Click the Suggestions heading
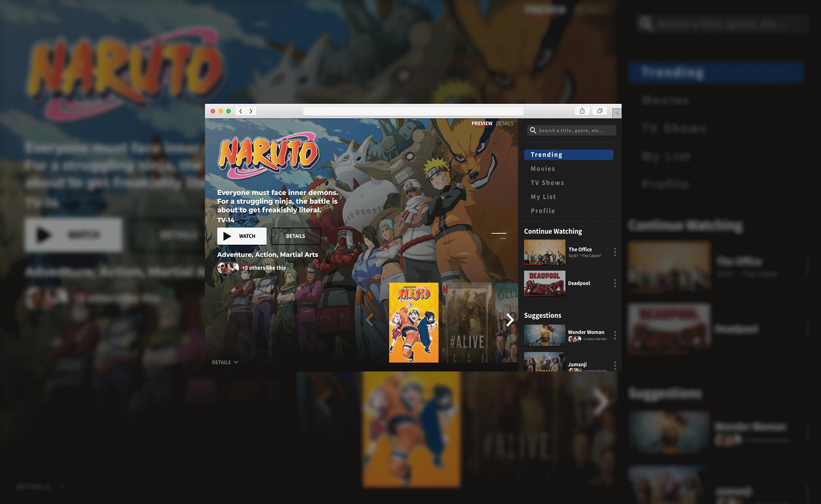 point(543,315)
